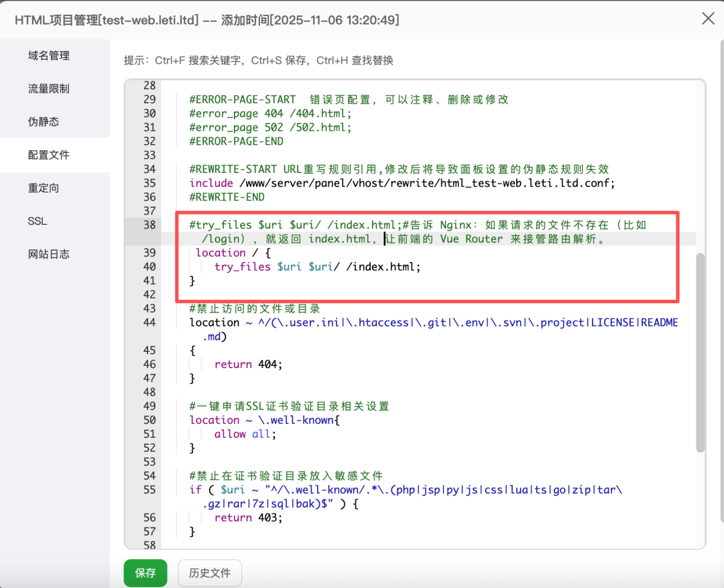724x588 pixels.
Task: Place cursor on the include rewrite line
Action: coord(401,183)
